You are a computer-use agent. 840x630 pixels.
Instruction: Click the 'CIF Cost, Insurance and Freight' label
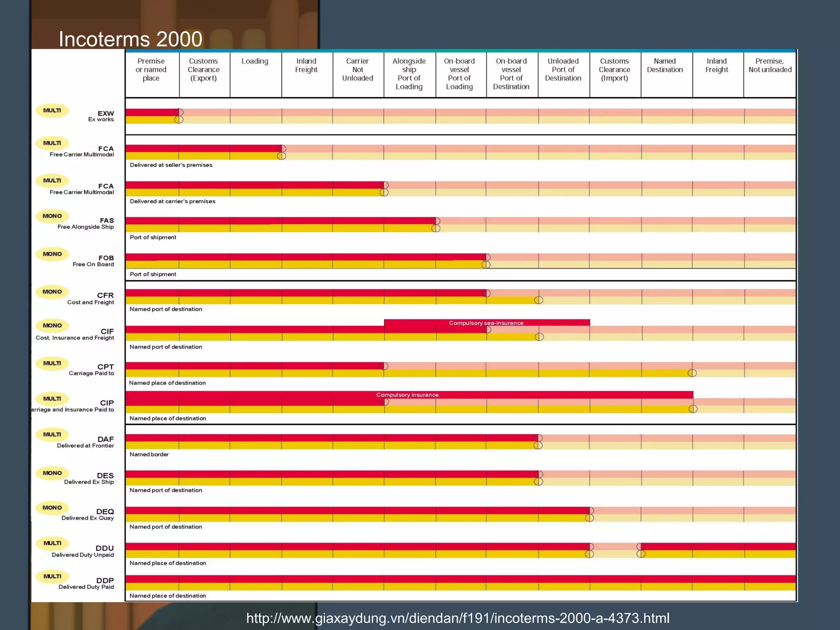tap(75, 334)
